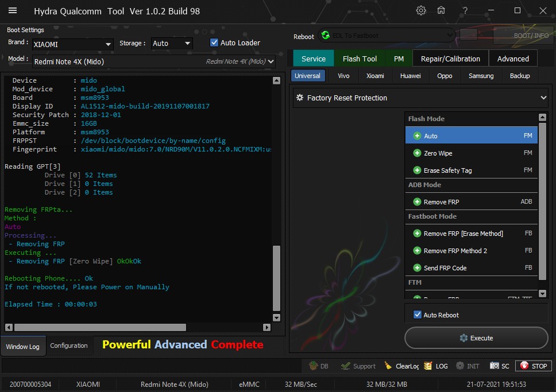Click the Factory Reset Protection gear icon
The height and width of the screenshot is (392, 556).
click(300, 98)
